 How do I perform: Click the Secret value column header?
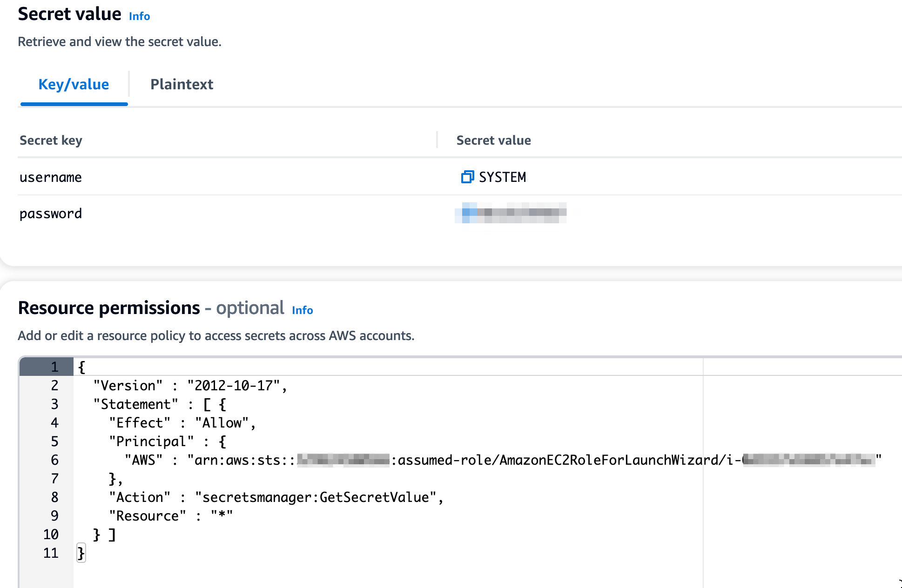[493, 140]
